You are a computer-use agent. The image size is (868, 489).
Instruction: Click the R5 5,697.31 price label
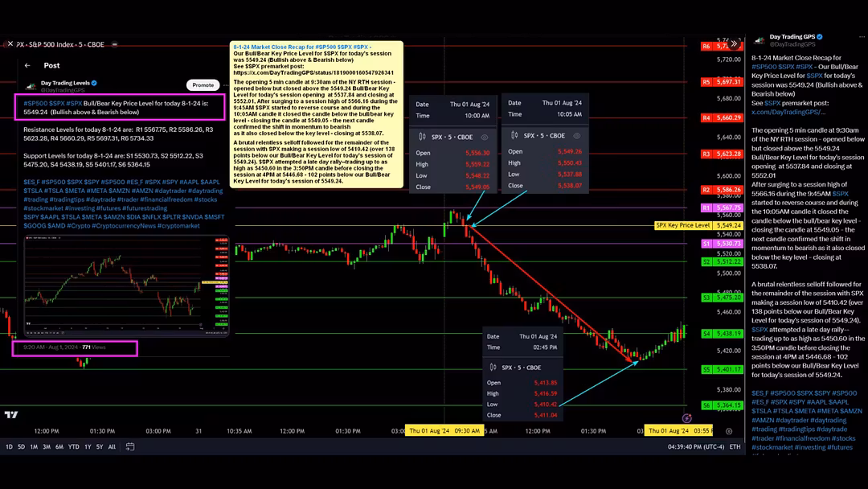[x=722, y=82]
